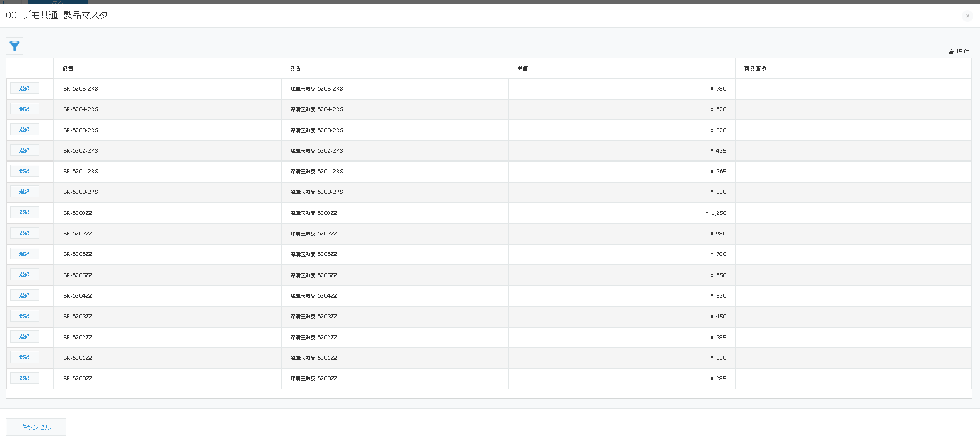980x442 pixels.
Task: Click the 単価 column header
Action: pyautogui.click(x=522, y=68)
